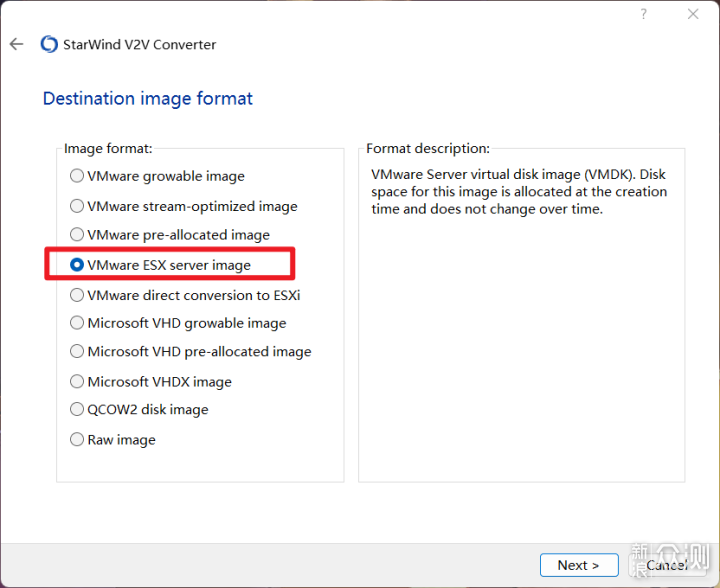
Task: Click the Format description: group label
Action: tap(428, 149)
